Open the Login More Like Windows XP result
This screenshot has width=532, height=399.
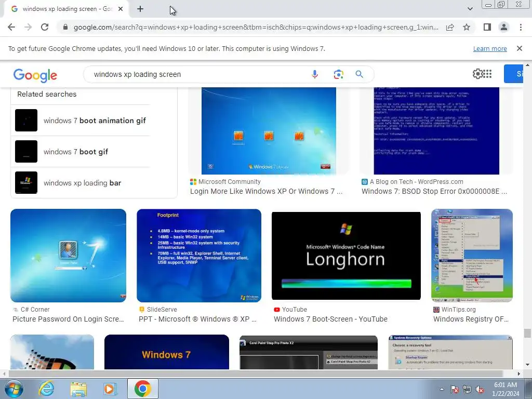tap(267, 191)
